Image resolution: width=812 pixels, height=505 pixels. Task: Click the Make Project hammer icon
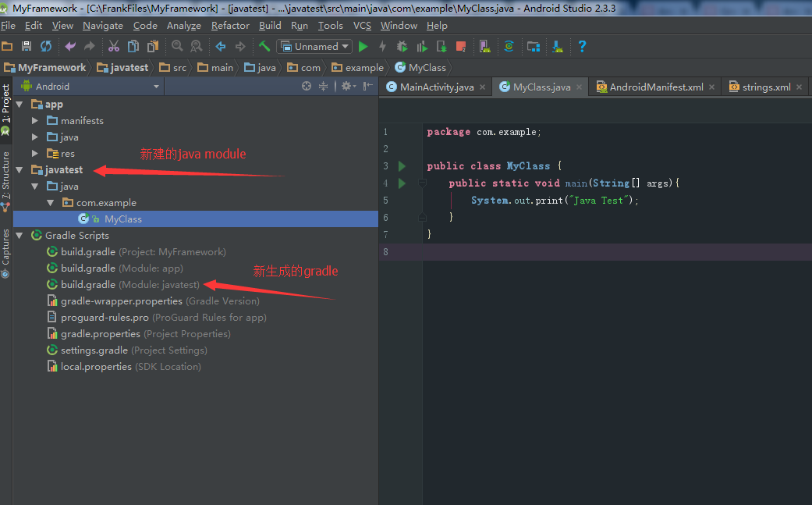click(x=264, y=47)
